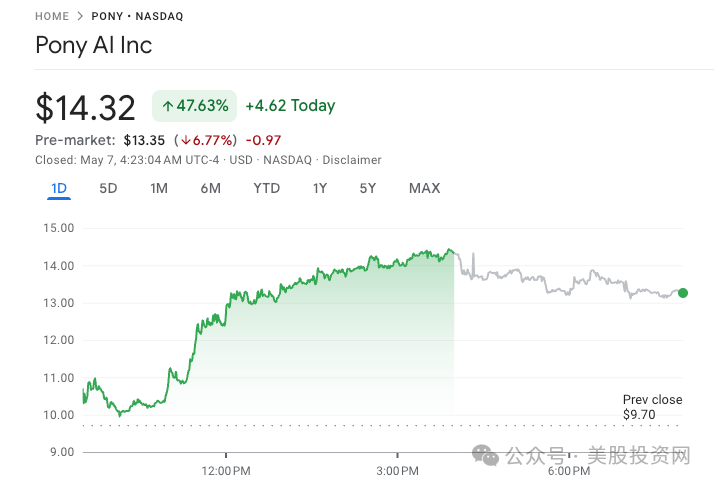Select the 6M range tab

(x=210, y=188)
